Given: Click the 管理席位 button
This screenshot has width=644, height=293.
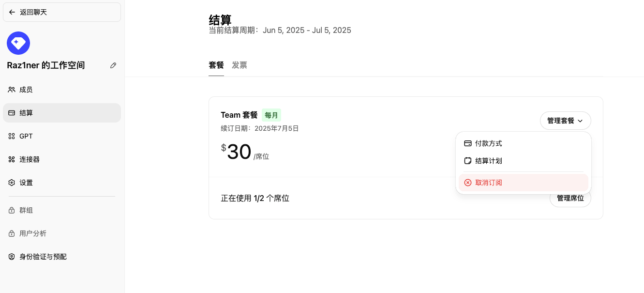Looking at the screenshot, I should tap(570, 198).
